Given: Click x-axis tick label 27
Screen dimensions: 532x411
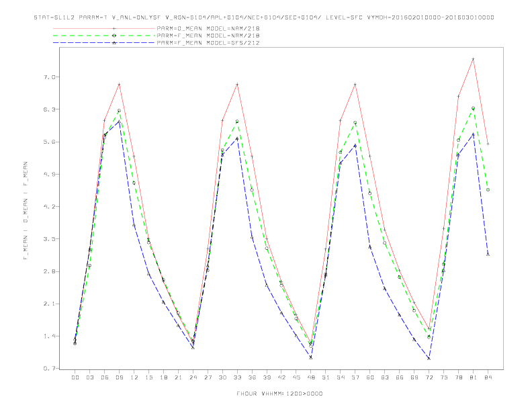Looking at the screenshot, I should 208,377.
